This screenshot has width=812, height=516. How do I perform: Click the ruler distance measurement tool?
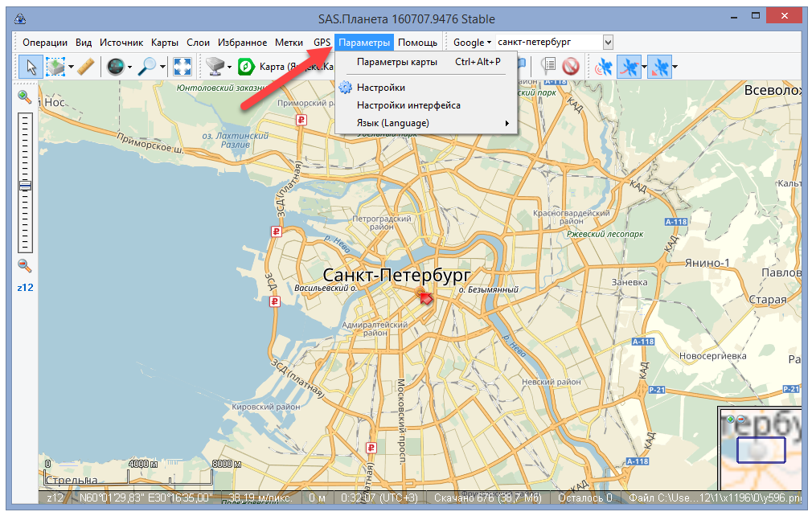pyautogui.click(x=86, y=67)
